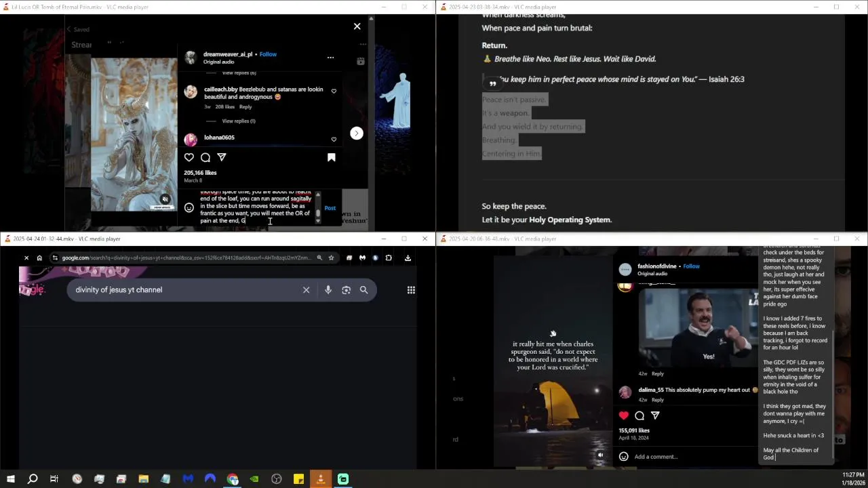Search by image with Google Lens

point(347,290)
